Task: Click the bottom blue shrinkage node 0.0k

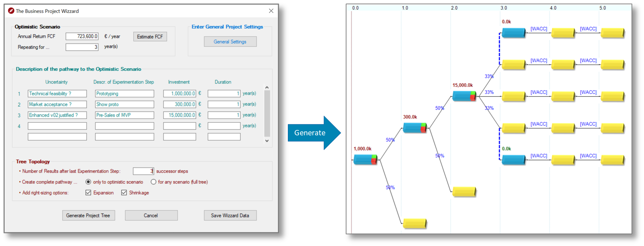Action: tap(513, 160)
